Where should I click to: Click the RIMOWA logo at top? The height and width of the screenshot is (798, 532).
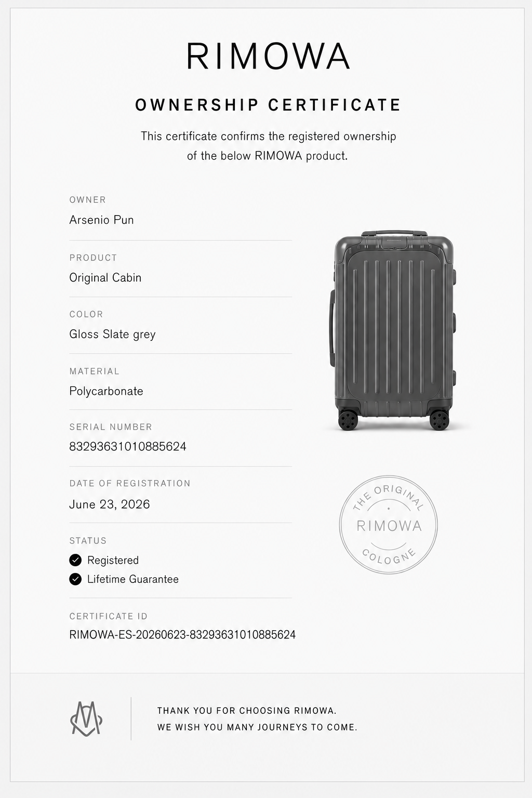268,56
